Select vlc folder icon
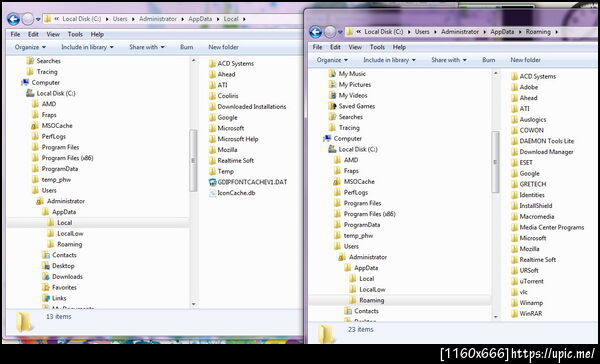The height and width of the screenshot is (364, 600). point(515,292)
